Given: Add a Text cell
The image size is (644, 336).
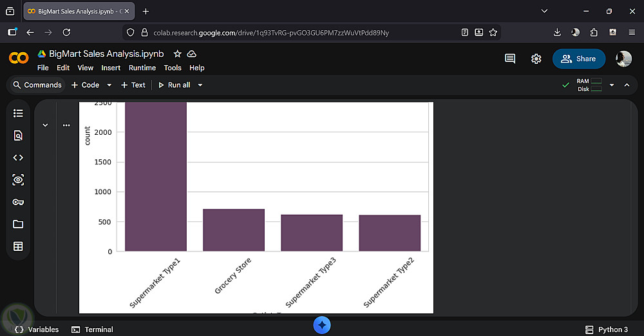Looking at the screenshot, I should [133, 85].
